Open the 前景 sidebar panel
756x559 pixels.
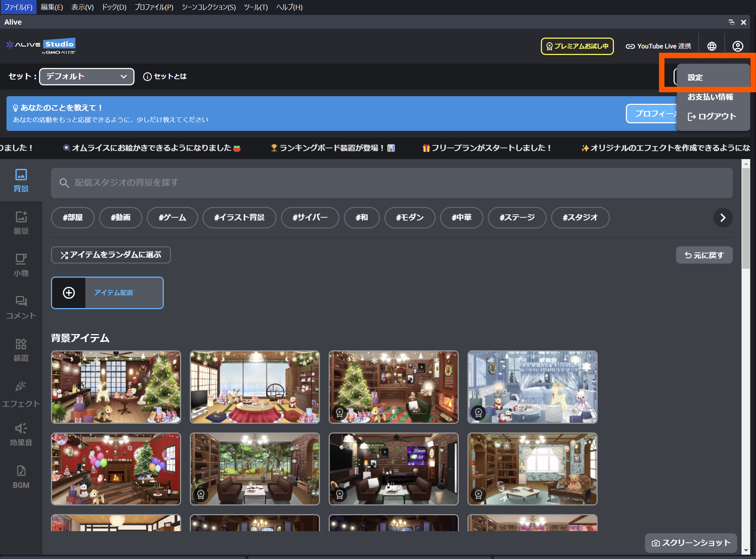click(x=21, y=223)
